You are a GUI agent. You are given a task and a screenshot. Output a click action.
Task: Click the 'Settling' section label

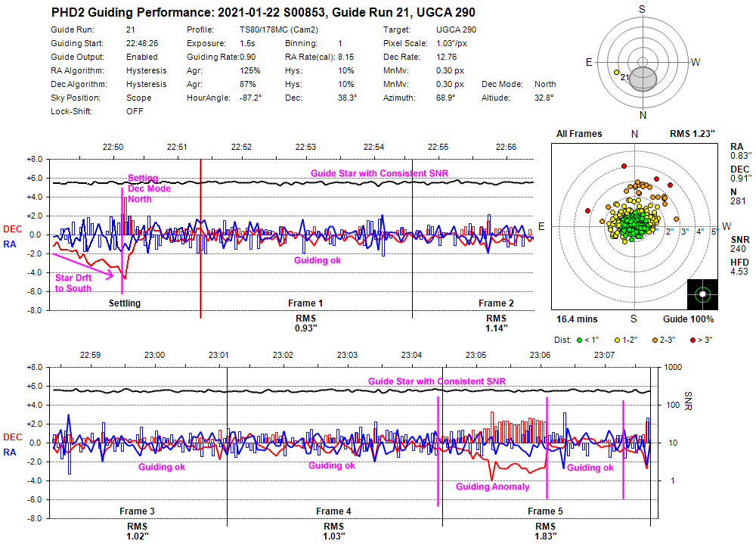pyautogui.click(x=125, y=303)
